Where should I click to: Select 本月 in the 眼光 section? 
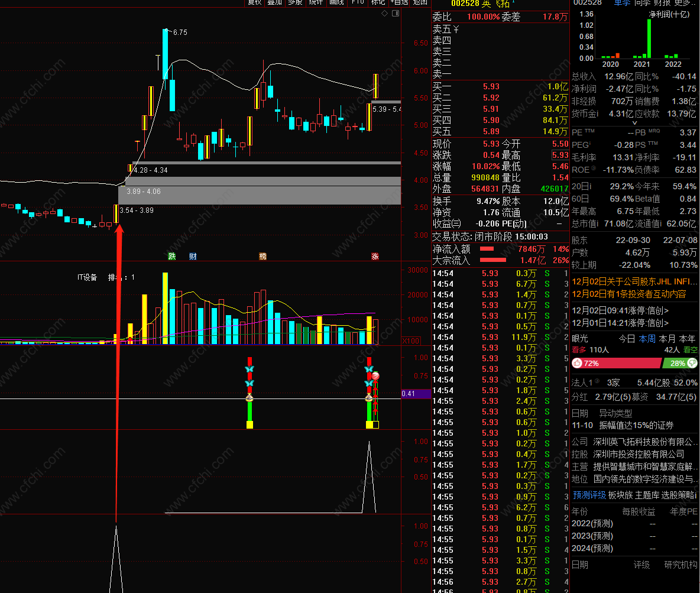667,339
